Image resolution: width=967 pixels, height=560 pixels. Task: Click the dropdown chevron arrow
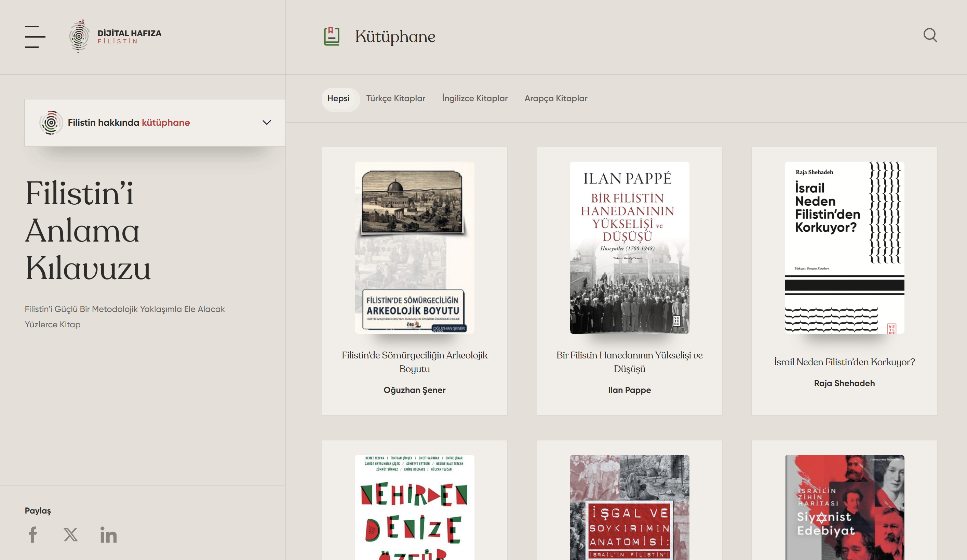point(267,123)
